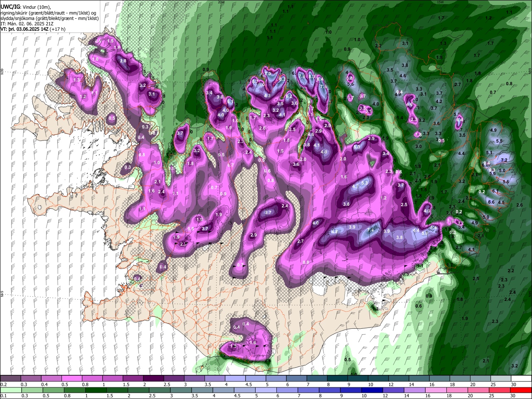This screenshot has height=399, width=532.
Task: Click the red 25–30 rain legend swatch
Action: (x=499, y=390)
